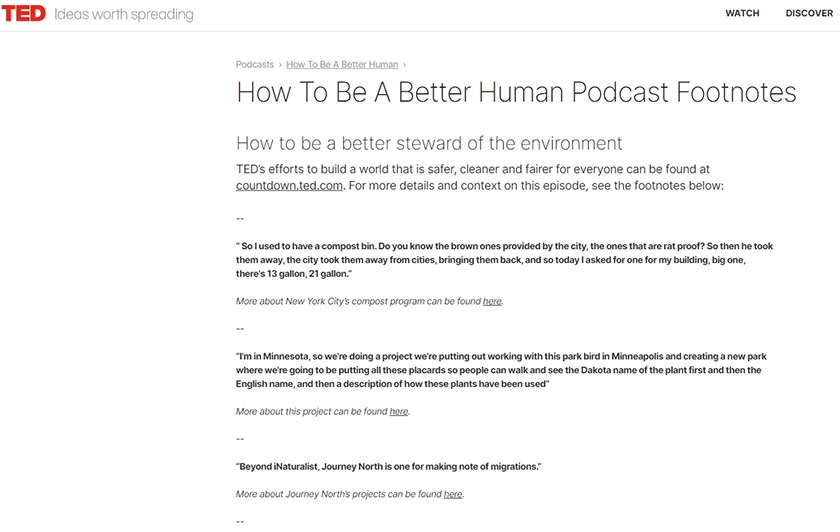
Task: Open 'here' link for NYC compost program
Action: coord(492,302)
